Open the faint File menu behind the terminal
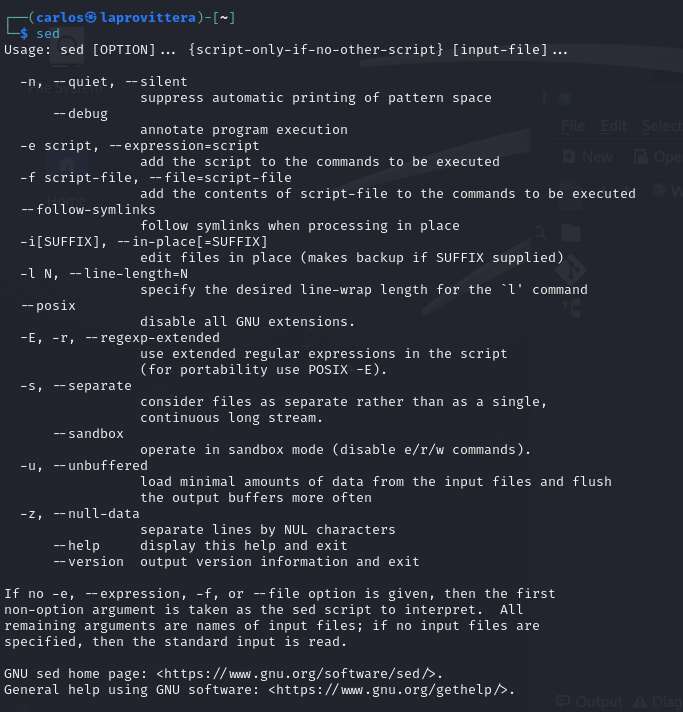This screenshot has height=712, width=683. [x=573, y=126]
